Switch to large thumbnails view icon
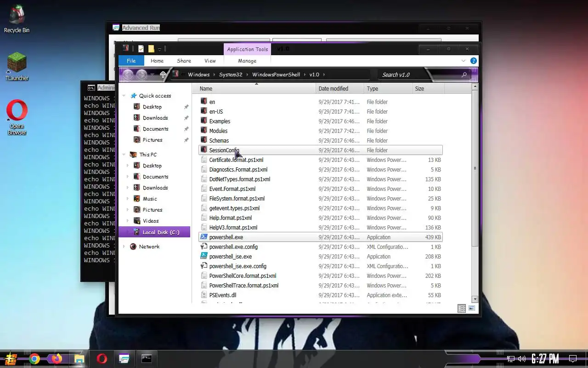The height and width of the screenshot is (368, 588). pyautogui.click(x=472, y=309)
